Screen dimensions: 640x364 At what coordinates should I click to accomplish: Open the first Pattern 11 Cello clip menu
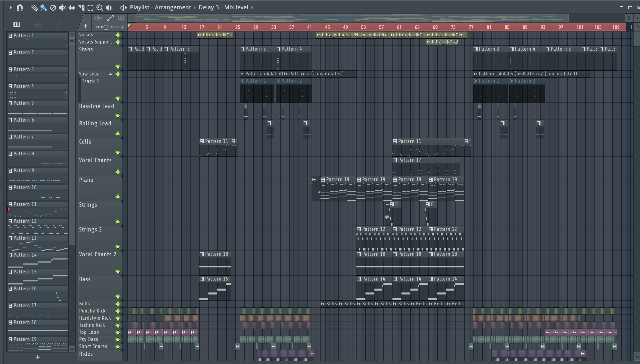[x=202, y=142]
